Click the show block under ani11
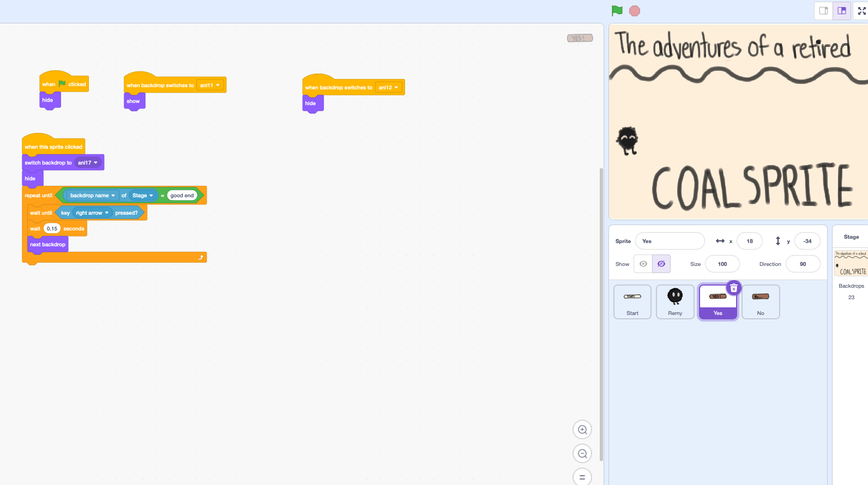This screenshot has height=485, width=868. tap(134, 101)
